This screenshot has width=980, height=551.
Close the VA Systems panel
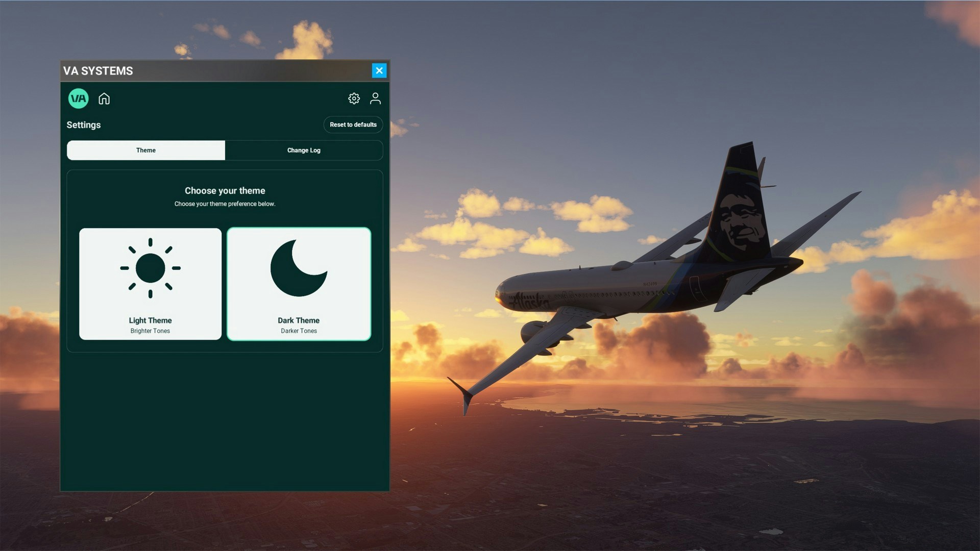[379, 71]
